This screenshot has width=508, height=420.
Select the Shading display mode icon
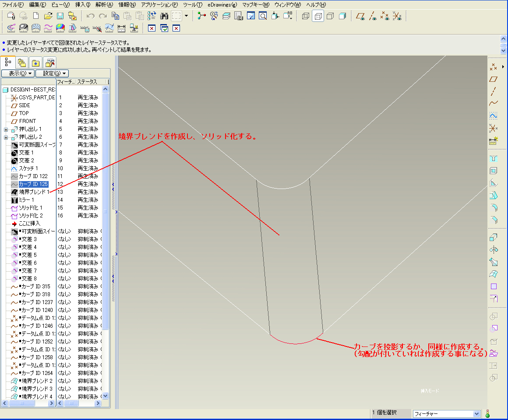tap(342, 16)
